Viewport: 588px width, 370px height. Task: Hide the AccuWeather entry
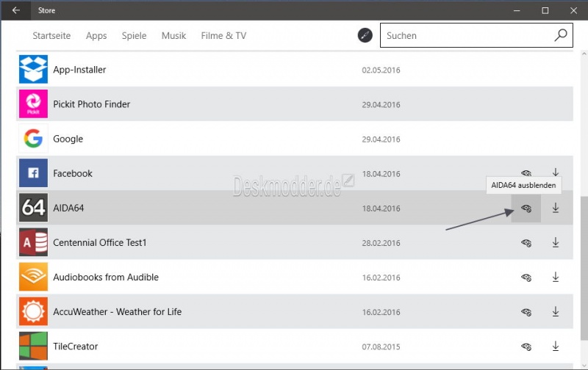pos(526,312)
